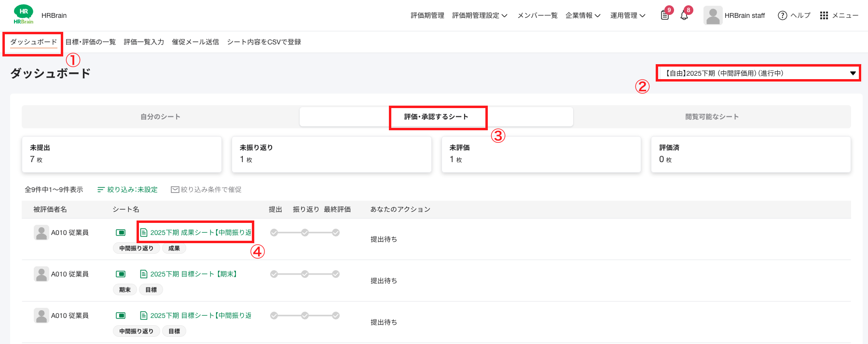Click document icon beside 目標シート【期末】
The height and width of the screenshot is (344, 868).
tap(144, 274)
